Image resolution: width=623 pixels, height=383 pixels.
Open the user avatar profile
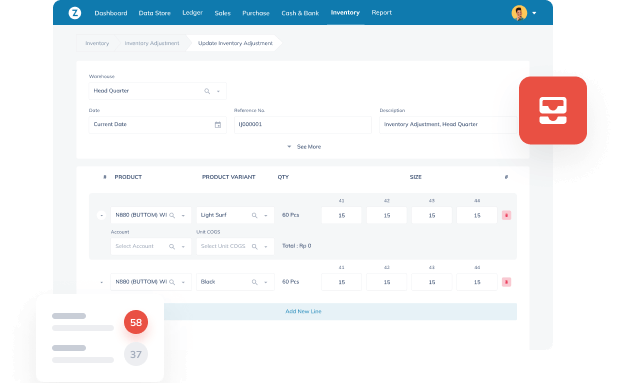(x=519, y=13)
